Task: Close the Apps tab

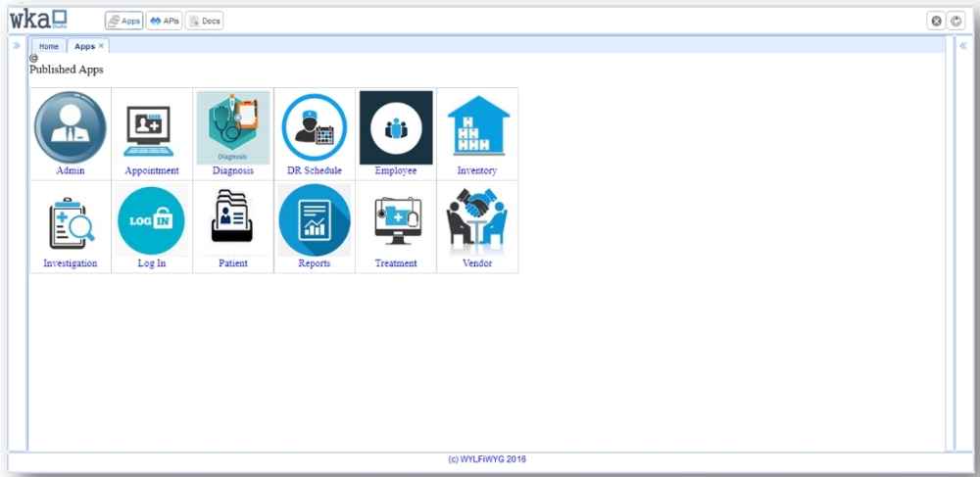Action: [102, 46]
